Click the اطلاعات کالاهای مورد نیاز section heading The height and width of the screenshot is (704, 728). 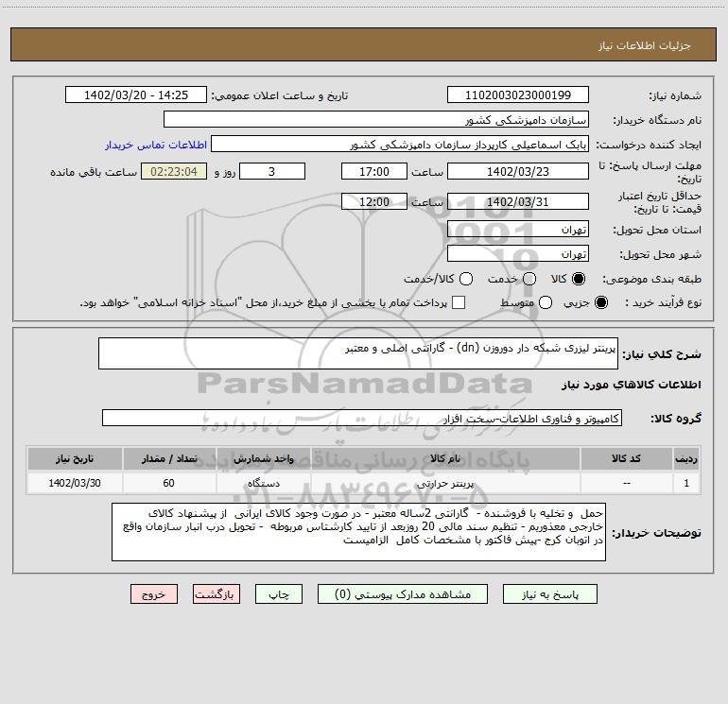click(x=631, y=385)
